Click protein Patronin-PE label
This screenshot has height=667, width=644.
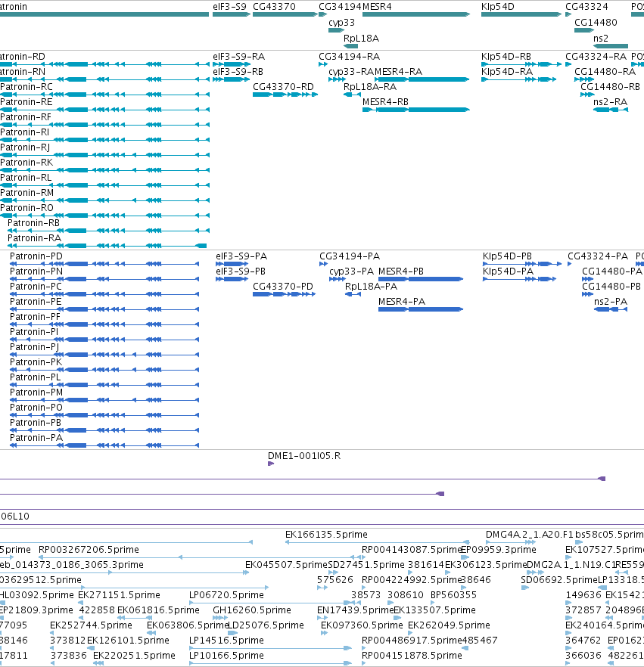coord(36,302)
